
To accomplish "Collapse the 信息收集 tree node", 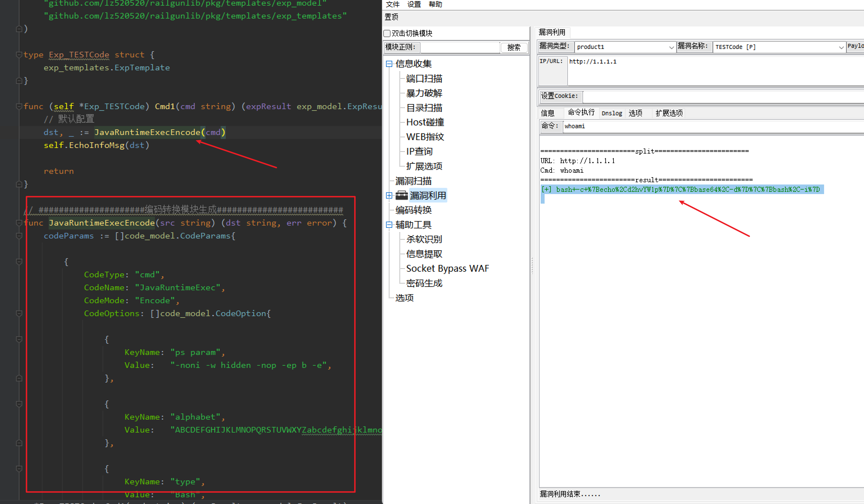I will pos(389,64).
